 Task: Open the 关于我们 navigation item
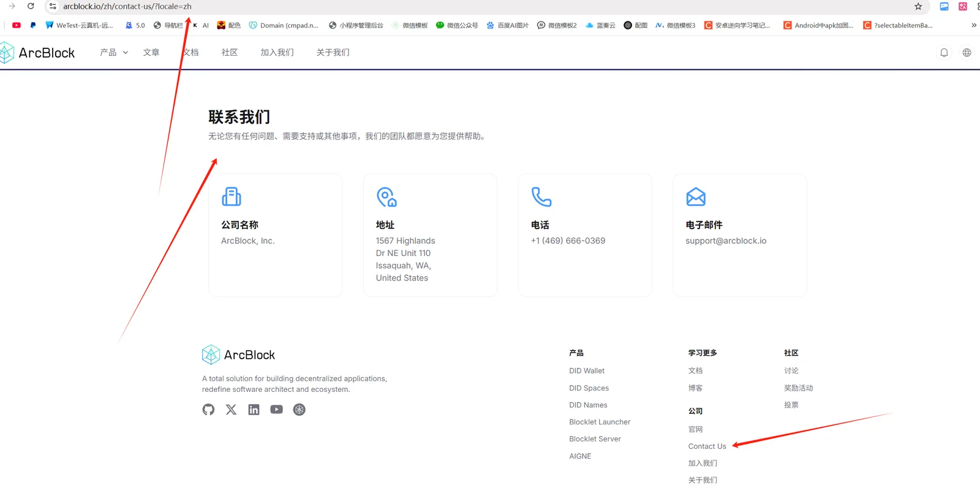click(x=333, y=53)
